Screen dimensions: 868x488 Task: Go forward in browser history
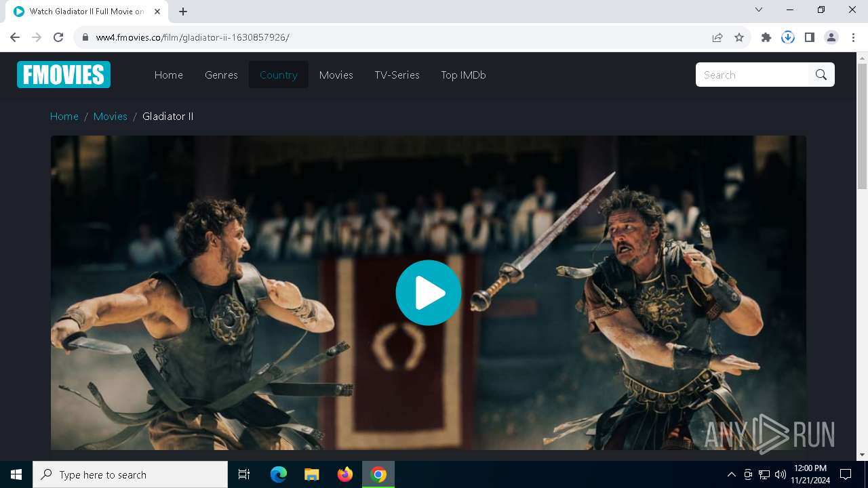click(37, 37)
